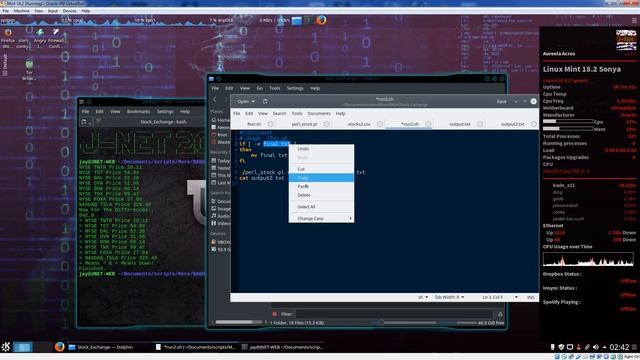Click the new document icon beside Open
Screen dimensions: 640x360
[x=265, y=101]
